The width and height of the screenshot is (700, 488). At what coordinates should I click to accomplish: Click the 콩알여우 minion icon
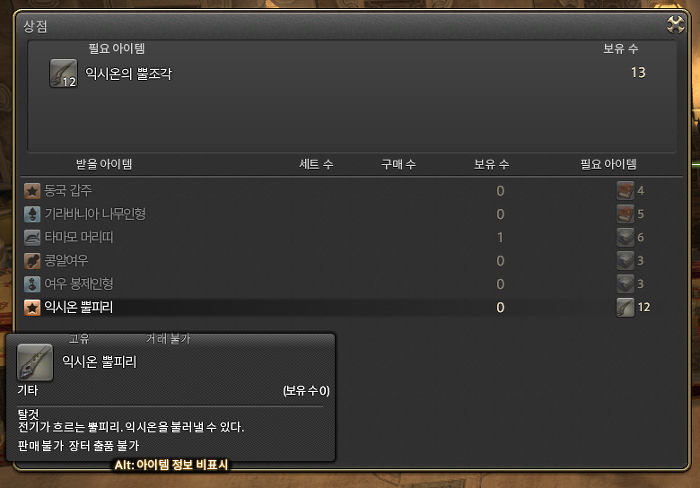click(x=32, y=261)
